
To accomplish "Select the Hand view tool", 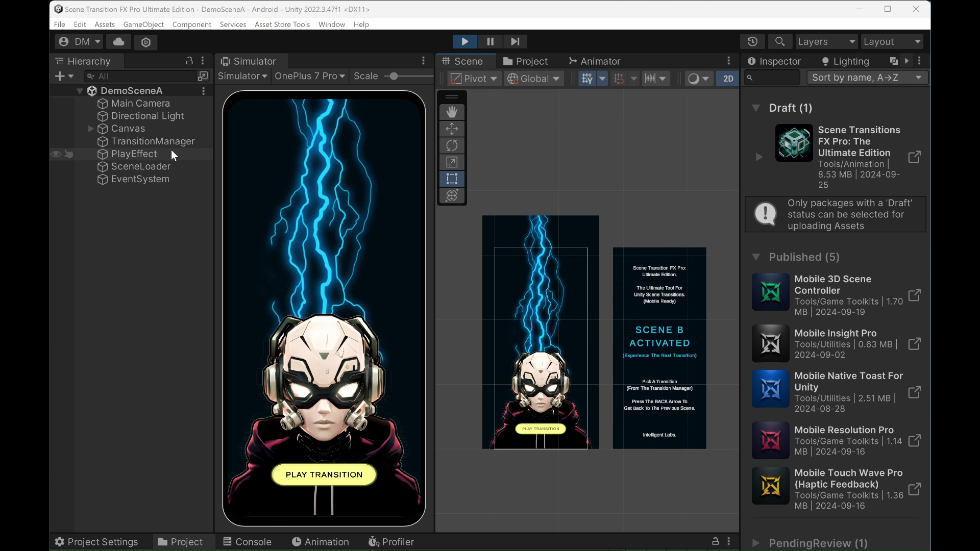I will click(452, 112).
